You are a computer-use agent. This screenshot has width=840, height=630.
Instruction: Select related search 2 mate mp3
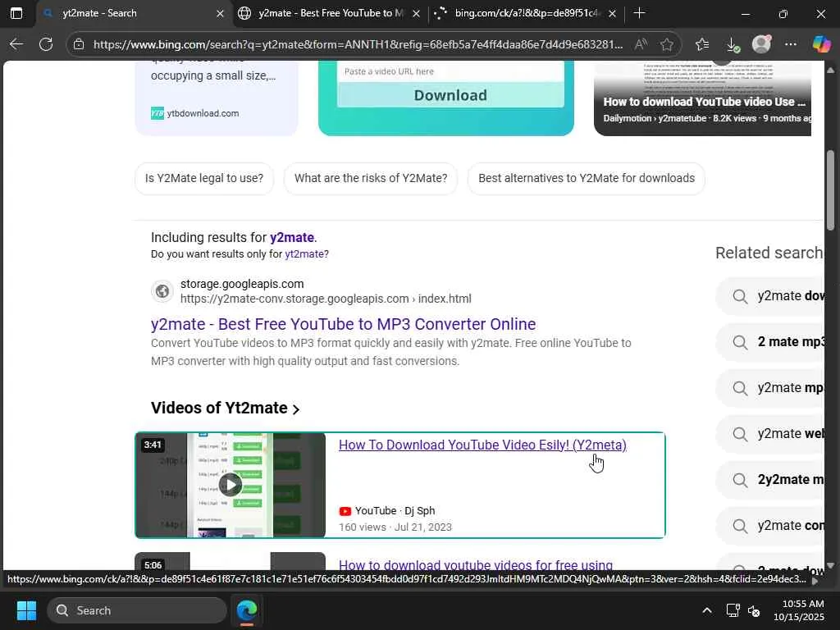point(771,342)
